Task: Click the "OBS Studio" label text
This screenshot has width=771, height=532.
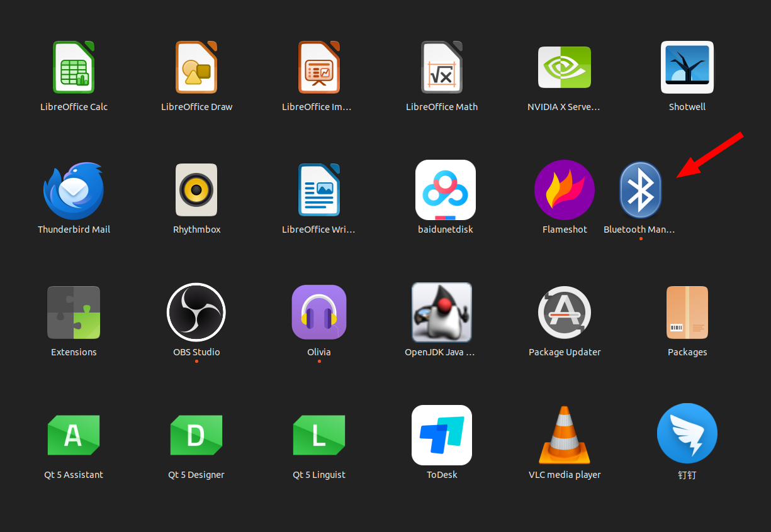Action: (196, 352)
